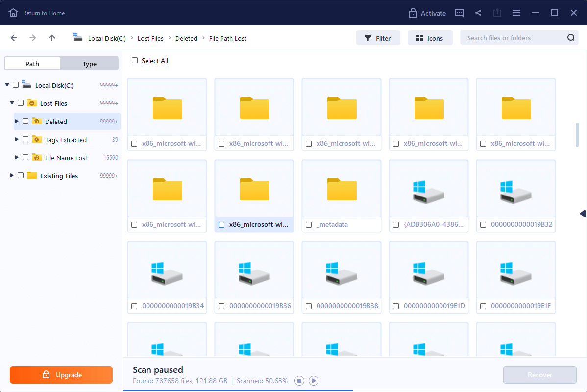The width and height of the screenshot is (587, 392).
Task: Open the hamburger menu icon
Action: [x=516, y=13]
